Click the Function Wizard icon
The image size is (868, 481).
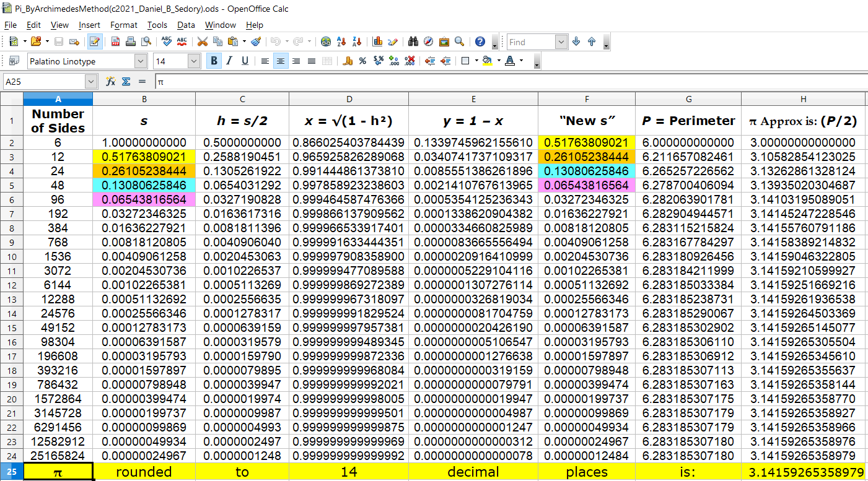coord(111,82)
